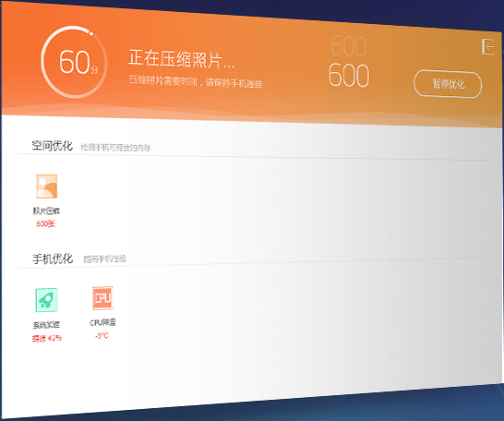Click the 空间优化 section heading
504x421 pixels.
click(52, 146)
